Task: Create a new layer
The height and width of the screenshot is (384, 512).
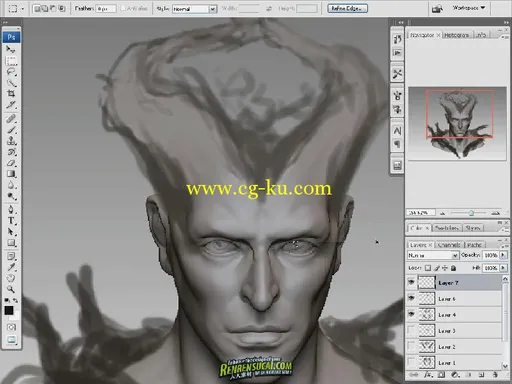Action: pyautogui.click(x=481, y=375)
